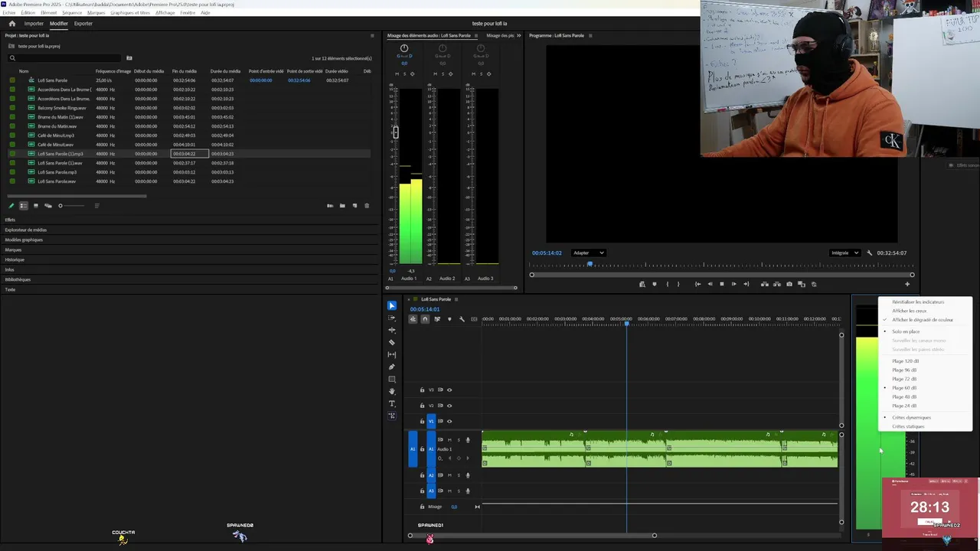This screenshot has height=551, width=980.
Task: Click the Export Frame camera icon
Action: (789, 284)
